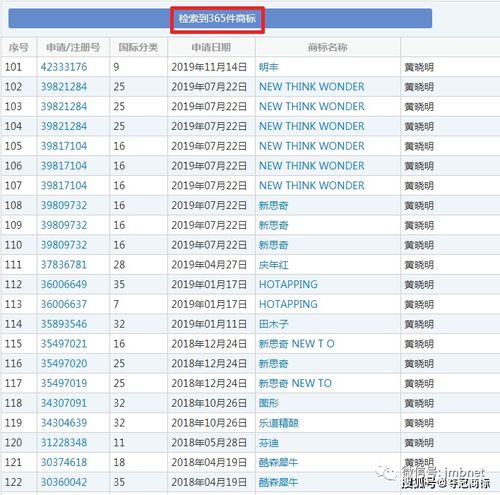Open number 39817104 in row 105
Image resolution: width=500 pixels, height=495 pixels.
click(64, 146)
